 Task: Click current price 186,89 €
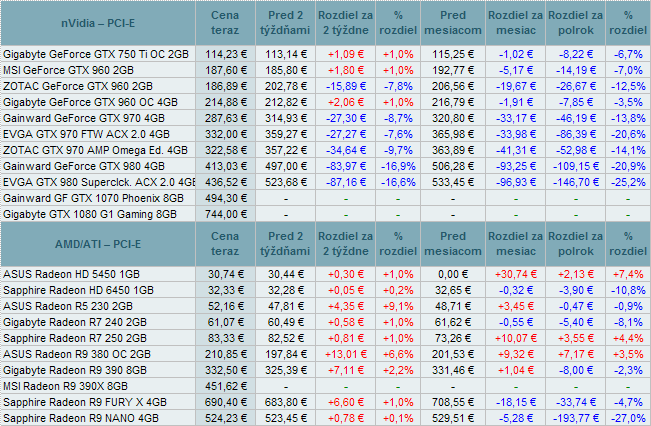pos(226,86)
